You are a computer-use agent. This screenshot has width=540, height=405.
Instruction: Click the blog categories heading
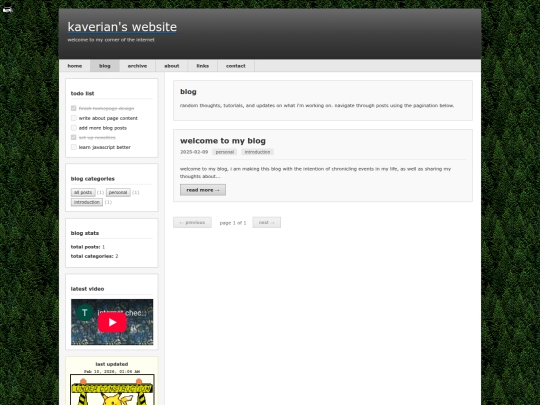pos(93,179)
